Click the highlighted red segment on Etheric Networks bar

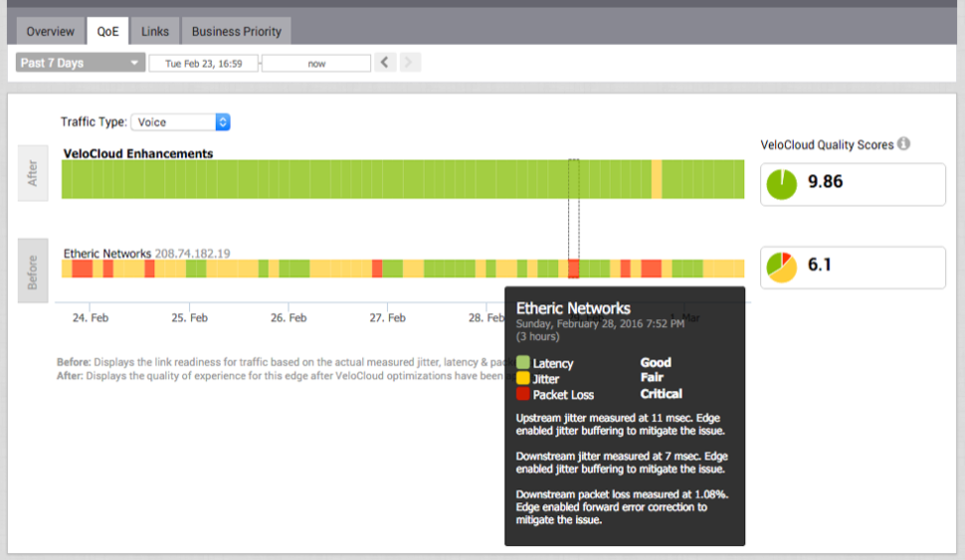tap(574, 269)
